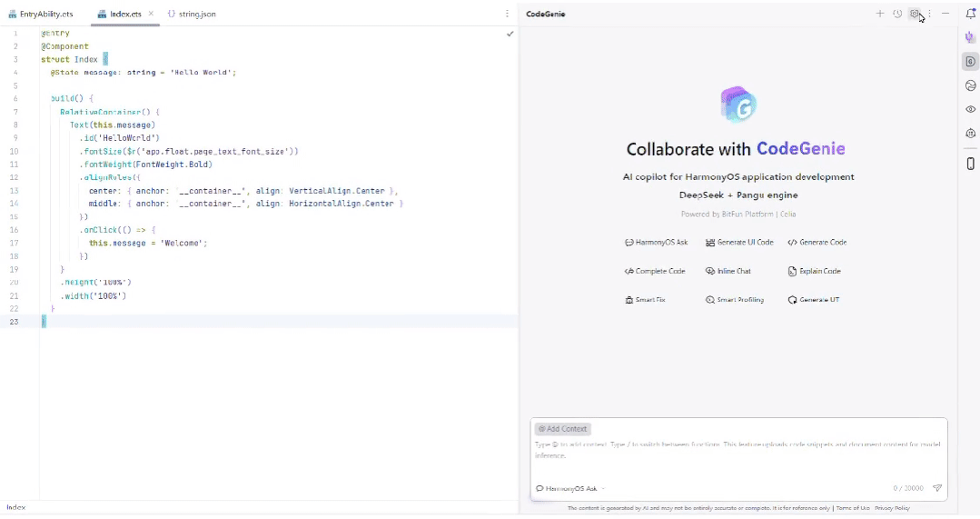The height and width of the screenshot is (519, 980).
Task: Click the send message paper-plane icon
Action: 937,488
